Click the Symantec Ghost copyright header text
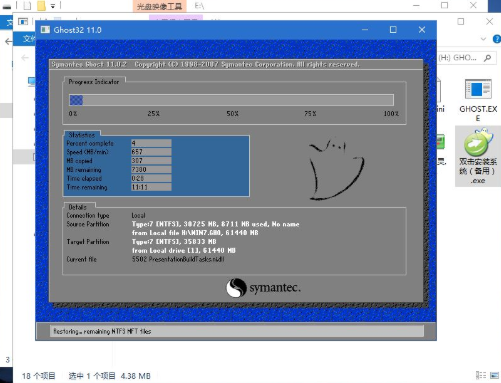Viewport: 501px width, 383px height. click(205, 64)
